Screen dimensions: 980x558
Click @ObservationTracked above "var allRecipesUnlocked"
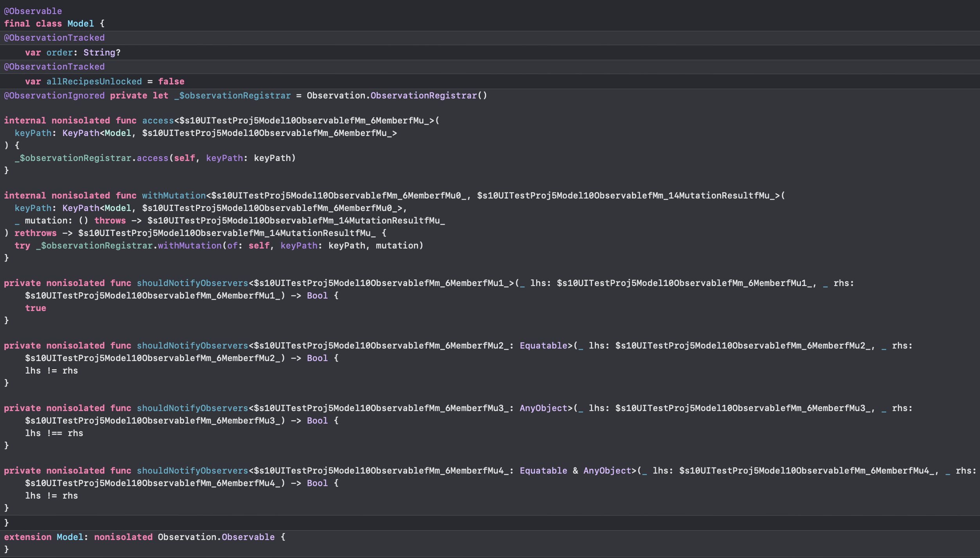(54, 66)
